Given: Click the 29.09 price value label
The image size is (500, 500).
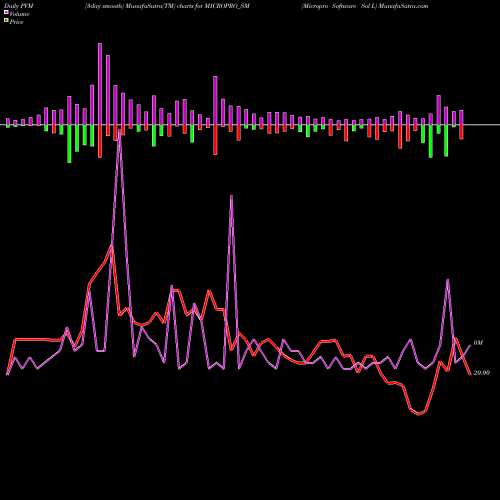Looking at the screenshot, I should click(482, 373).
